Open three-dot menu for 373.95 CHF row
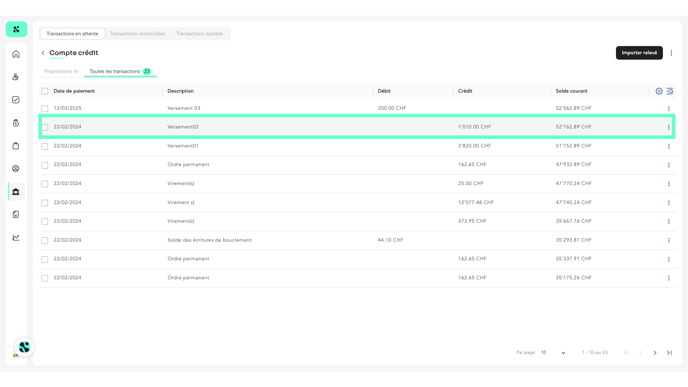Viewport: 688px width, 387px height. [669, 222]
